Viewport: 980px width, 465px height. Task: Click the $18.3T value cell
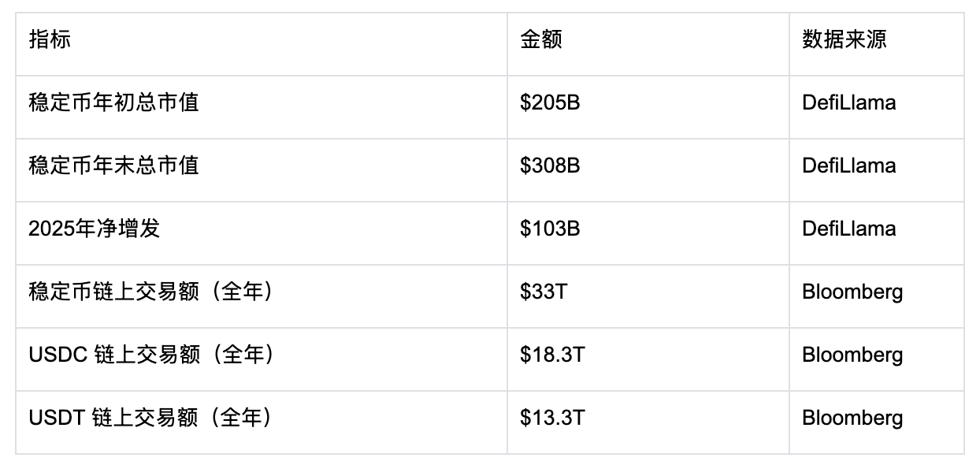coord(552,355)
